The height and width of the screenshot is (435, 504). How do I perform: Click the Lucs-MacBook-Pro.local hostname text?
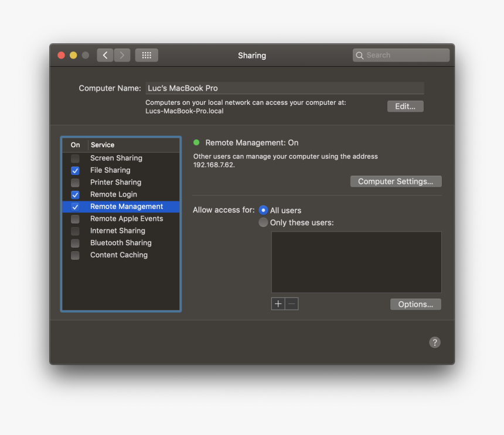pyautogui.click(x=184, y=111)
